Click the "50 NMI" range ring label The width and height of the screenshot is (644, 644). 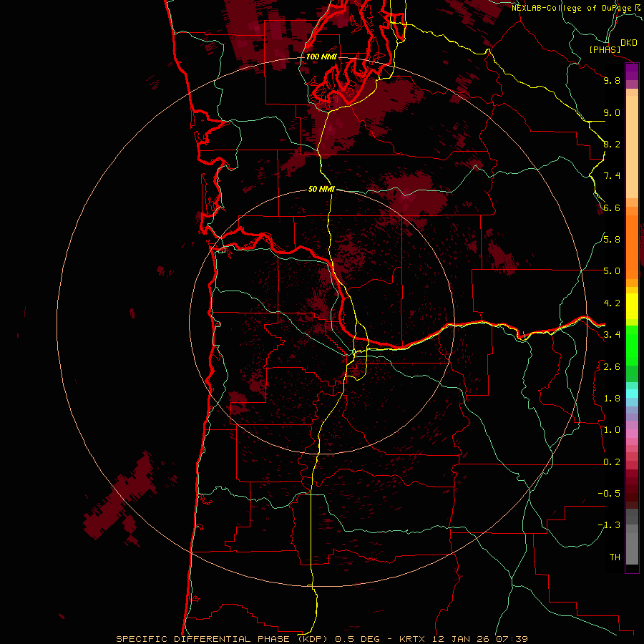coord(321,190)
